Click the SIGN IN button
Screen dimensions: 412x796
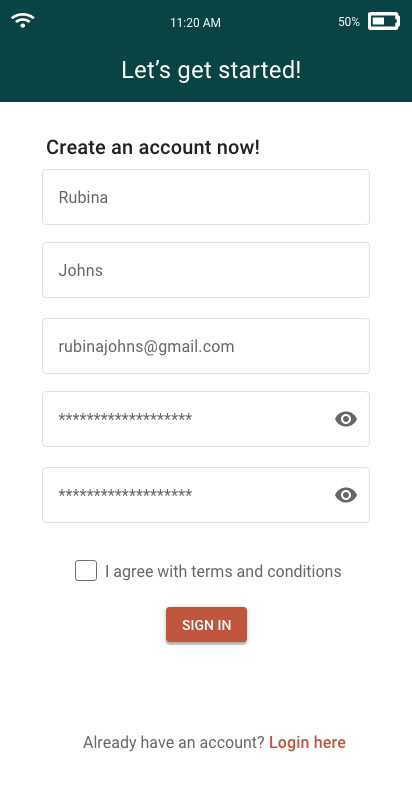207,624
